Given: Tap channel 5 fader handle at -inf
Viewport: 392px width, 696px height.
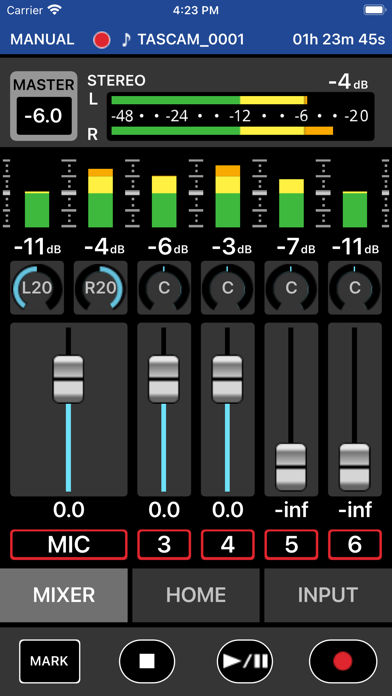Looking at the screenshot, I should [291, 467].
